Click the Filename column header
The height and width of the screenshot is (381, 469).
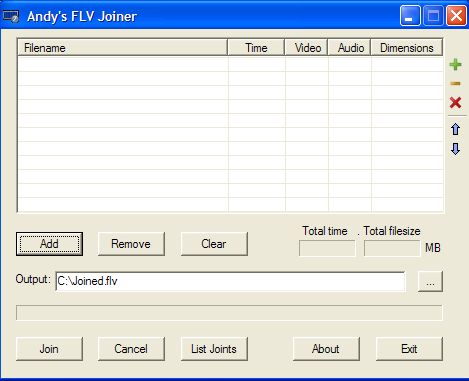122,48
